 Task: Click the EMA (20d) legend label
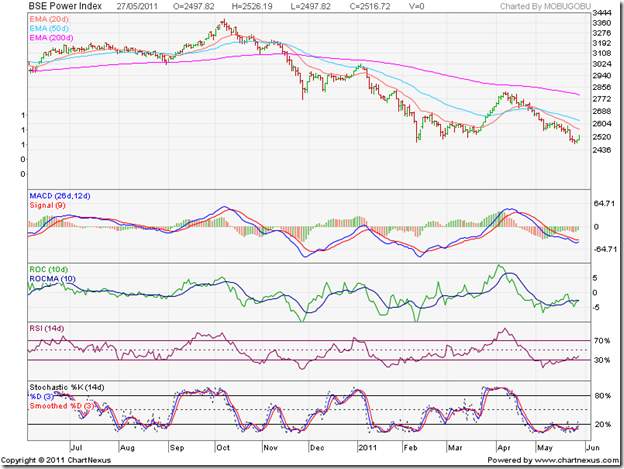pyautogui.click(x=49, y=19)
